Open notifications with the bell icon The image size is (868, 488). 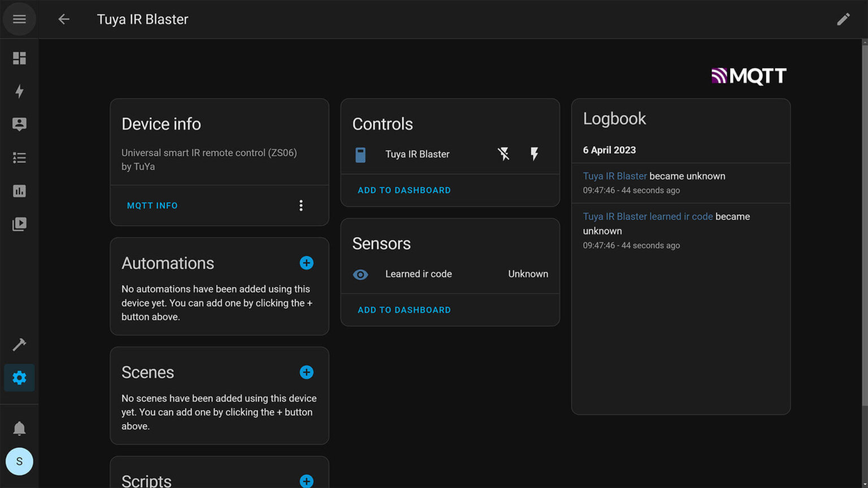(19, 428)
